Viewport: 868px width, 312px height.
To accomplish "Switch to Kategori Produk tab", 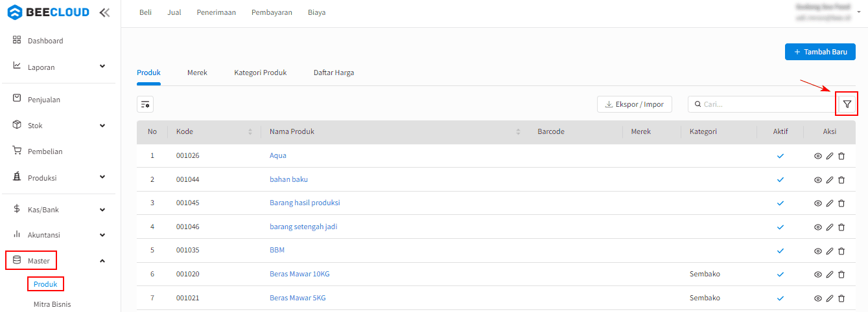I will click(x=261, y=72).
